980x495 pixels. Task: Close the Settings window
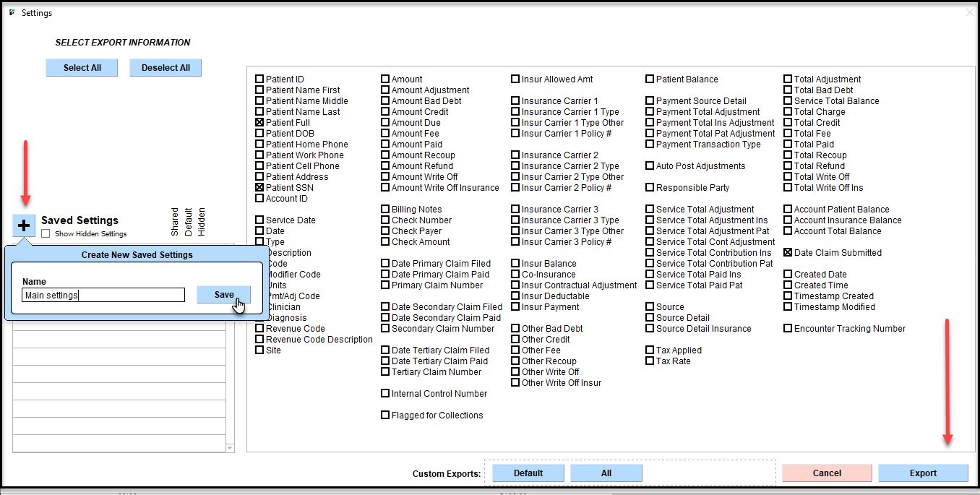969,12
